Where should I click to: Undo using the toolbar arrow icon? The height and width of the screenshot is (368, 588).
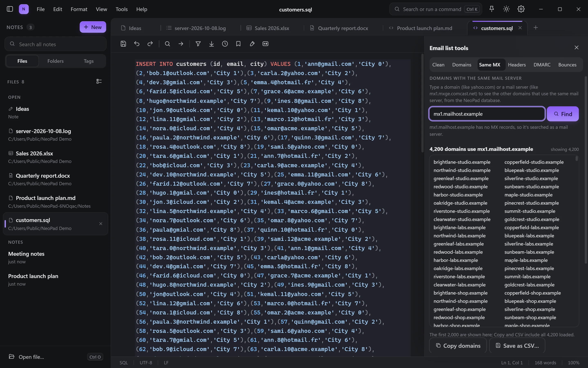pos(137,44)
